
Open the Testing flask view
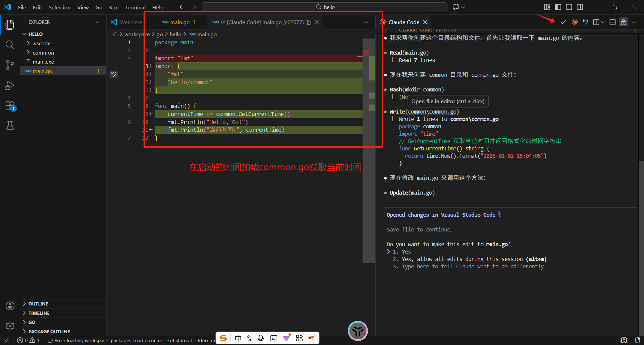click(x=10, y=125)
